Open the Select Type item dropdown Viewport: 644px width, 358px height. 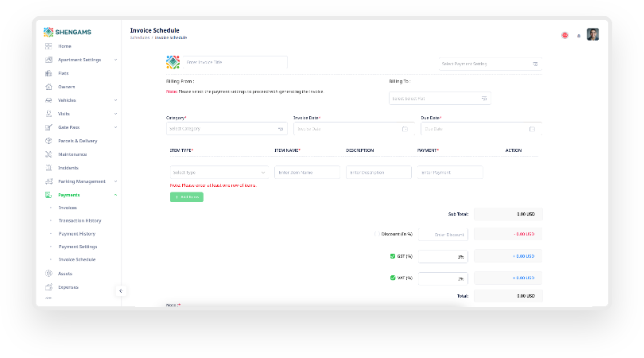tap(219, 172)
